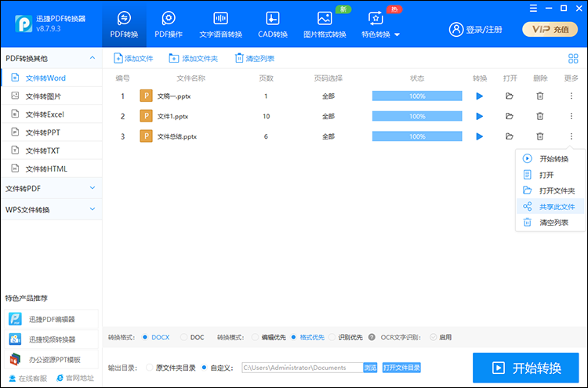Open the hamburger menu icon in title bar

click(x=533, y=9)
